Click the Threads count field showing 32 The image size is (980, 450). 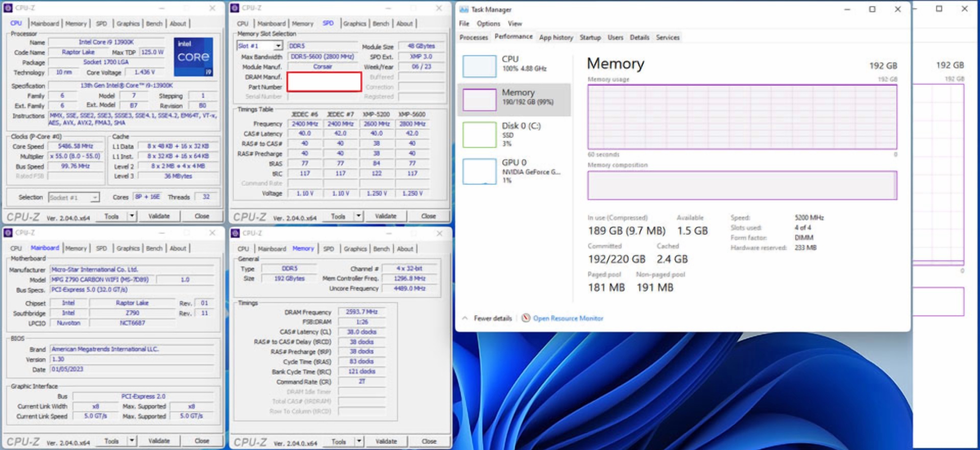tap(206, 196)
